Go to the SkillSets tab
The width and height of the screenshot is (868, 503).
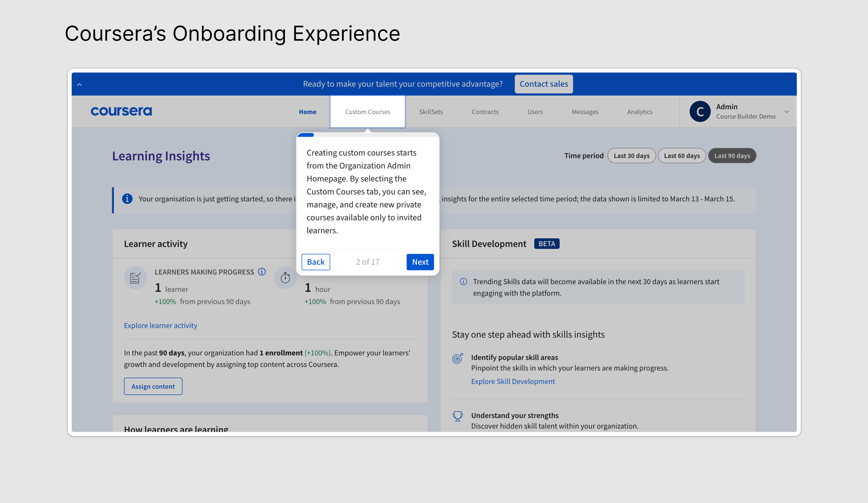click(x=431, y=112)
